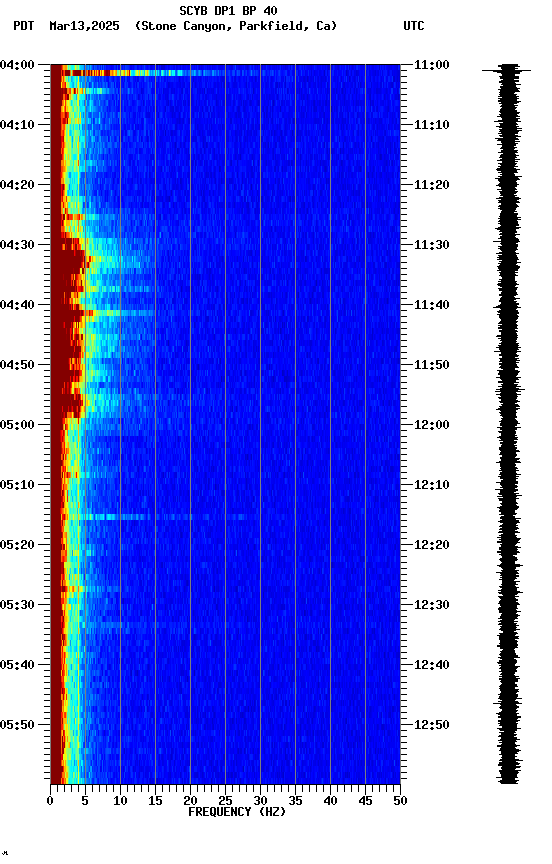Click the 05:00 PDT time label
The height and width of the screenshot is (864, 552).
tap(17, 425)
